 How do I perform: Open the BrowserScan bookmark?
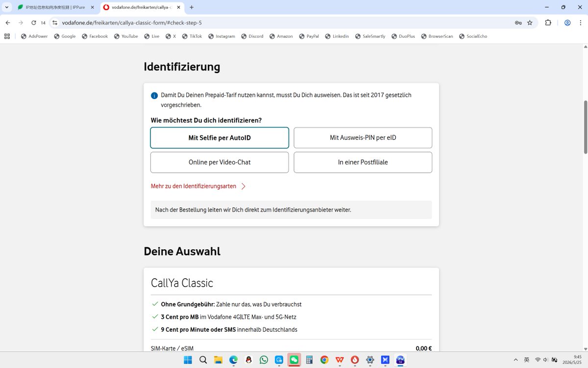point(437,36)
